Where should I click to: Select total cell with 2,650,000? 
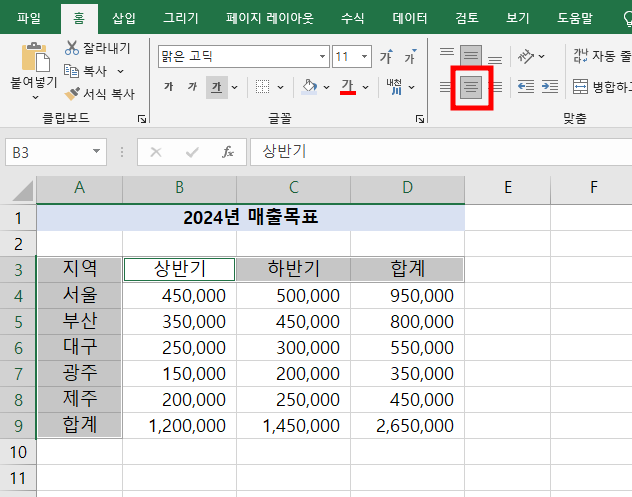[x=407, y=426]
